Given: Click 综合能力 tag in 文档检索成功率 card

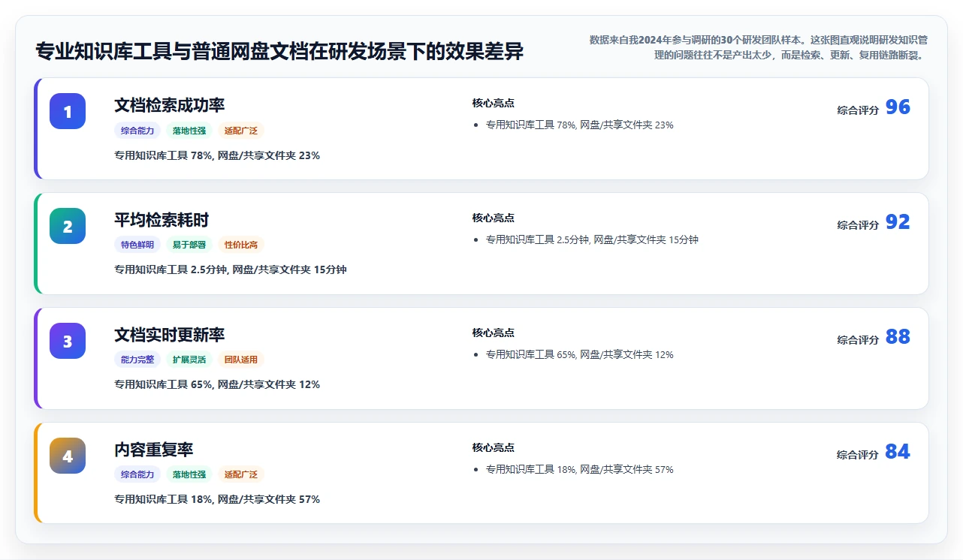Looking at the screenshot, I should [x=137, y=131].
